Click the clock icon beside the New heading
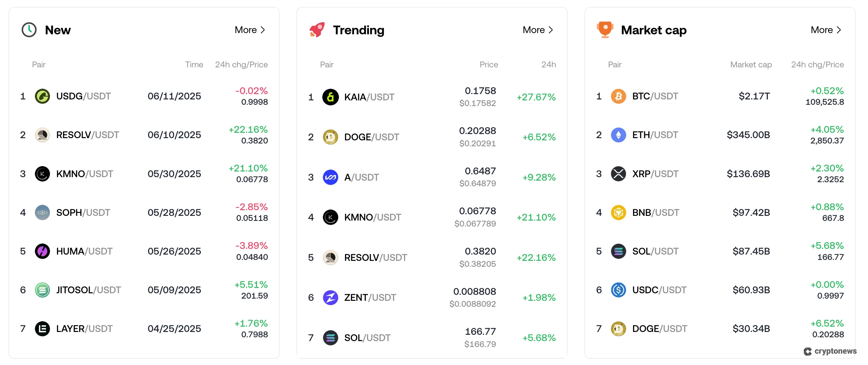The height and width of the screenshot is (365, 868). point(29,30)
